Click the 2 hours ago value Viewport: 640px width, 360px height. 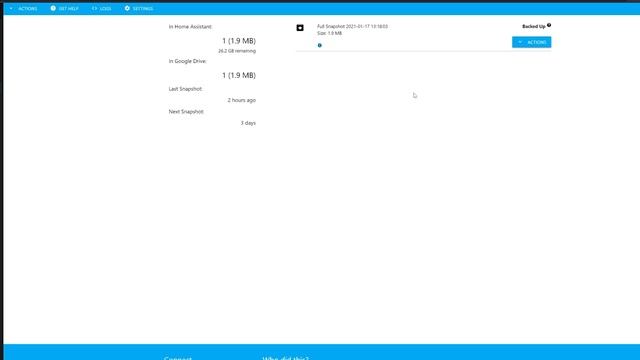pyautogui.click(x=242, y=100)
